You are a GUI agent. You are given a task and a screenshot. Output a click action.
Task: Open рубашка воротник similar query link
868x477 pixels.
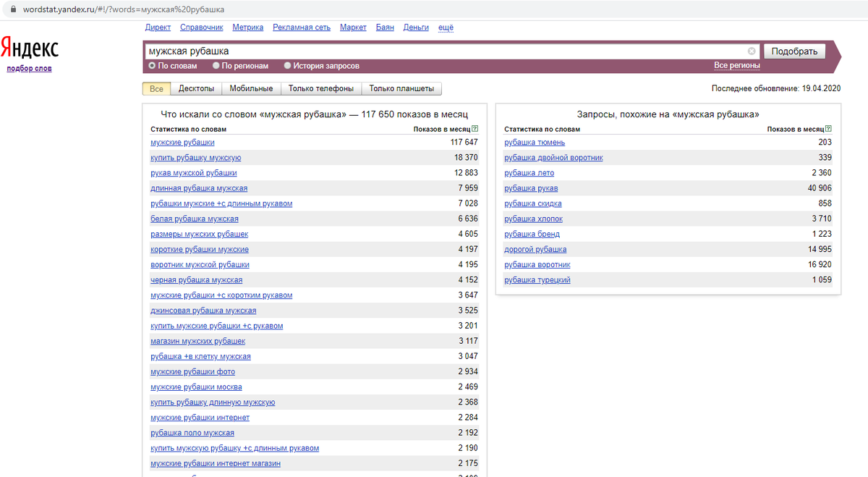tap(537, 265)
